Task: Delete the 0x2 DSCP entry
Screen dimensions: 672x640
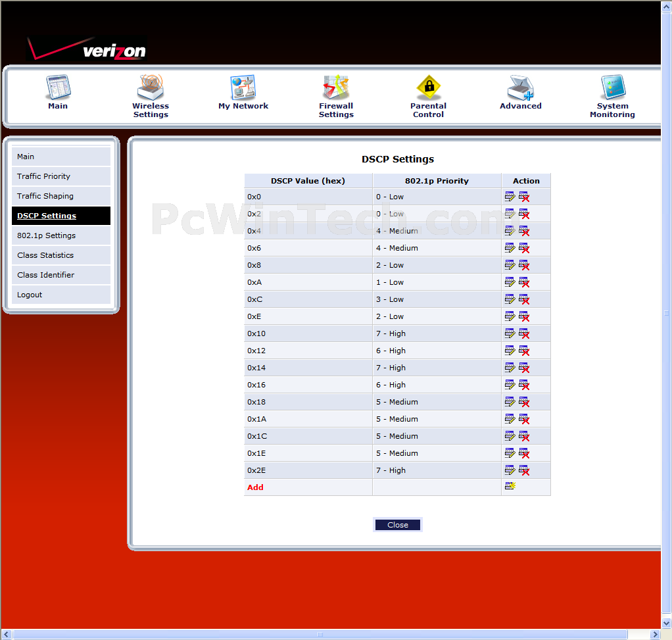Action: tap(524, 214)
